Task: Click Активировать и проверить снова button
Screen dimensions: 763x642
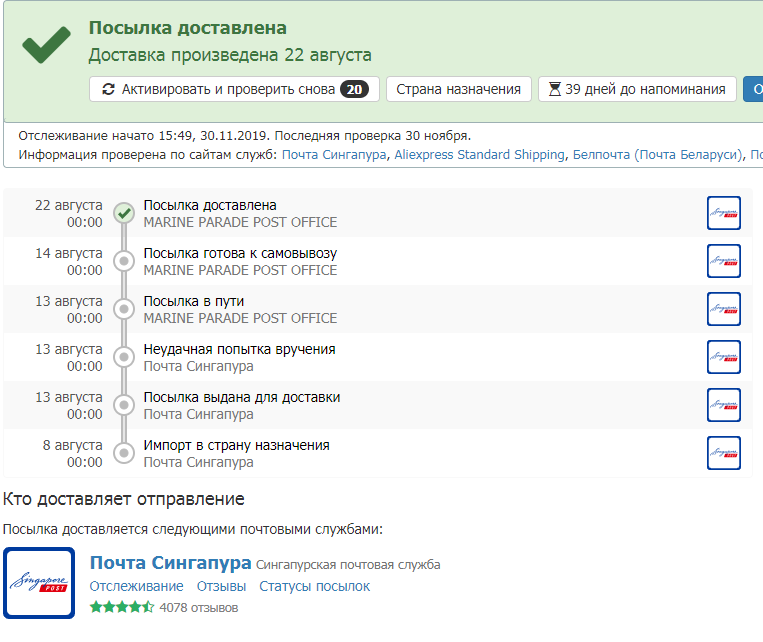Action: coord(234,89)
